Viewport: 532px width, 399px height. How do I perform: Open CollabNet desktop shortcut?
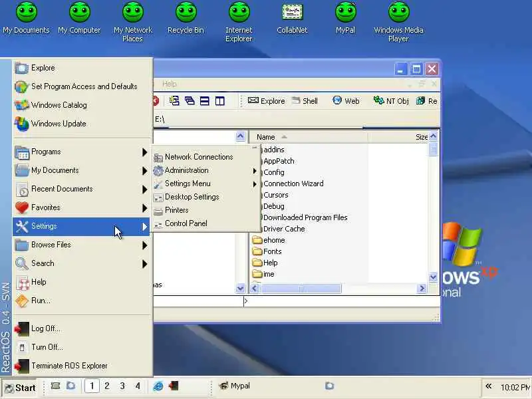pyautogui.click(x=292, y=18)
